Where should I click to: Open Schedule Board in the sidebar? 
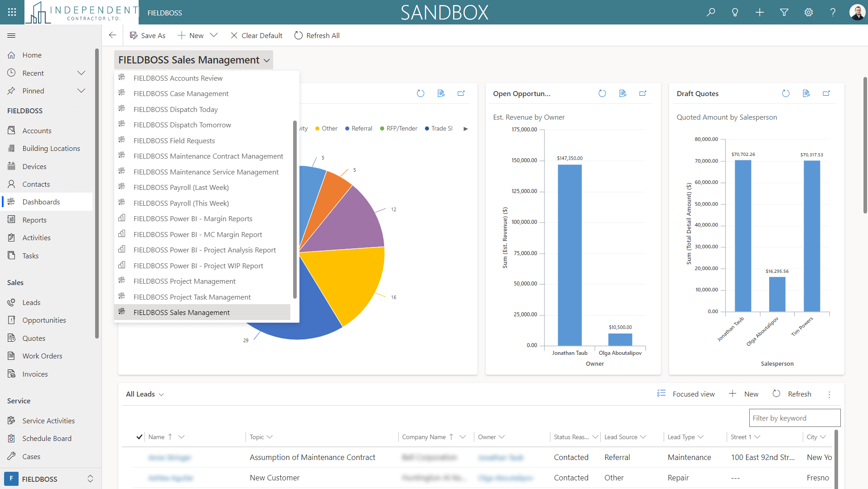[x=47, y=438]
